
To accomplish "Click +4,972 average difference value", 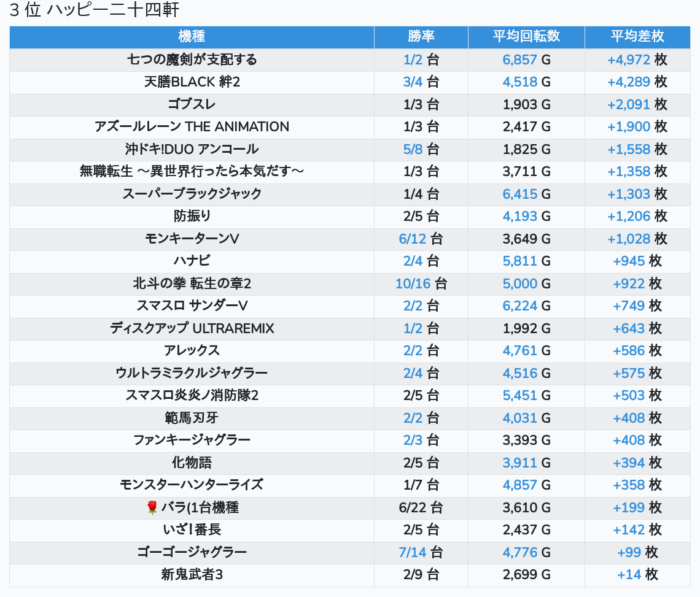I will (x=628, y=60).
